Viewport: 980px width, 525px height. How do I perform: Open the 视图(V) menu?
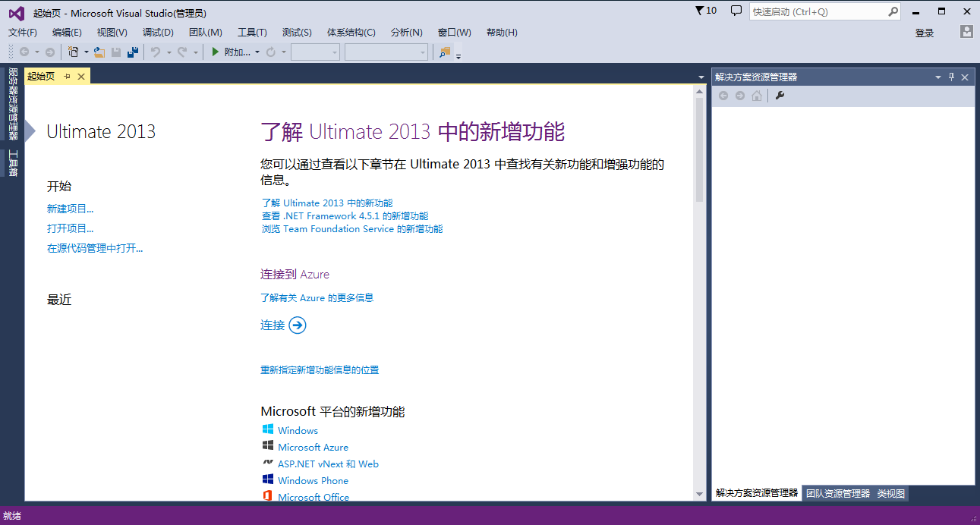click(x=112, y=33)
